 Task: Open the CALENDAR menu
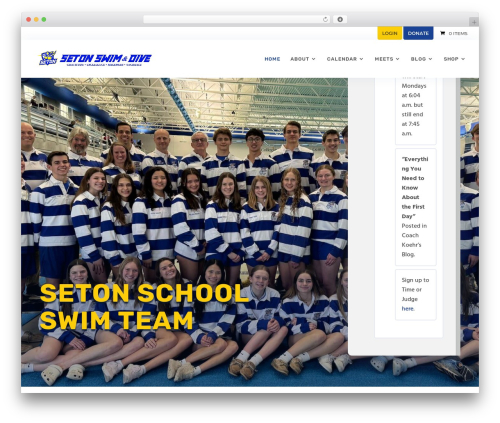[x=342, y=59]
